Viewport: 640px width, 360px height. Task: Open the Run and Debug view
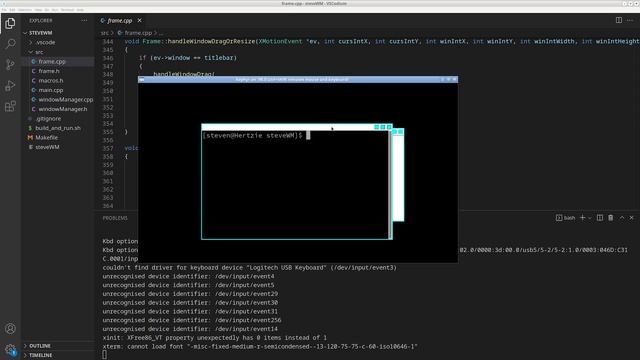point(10,86)
